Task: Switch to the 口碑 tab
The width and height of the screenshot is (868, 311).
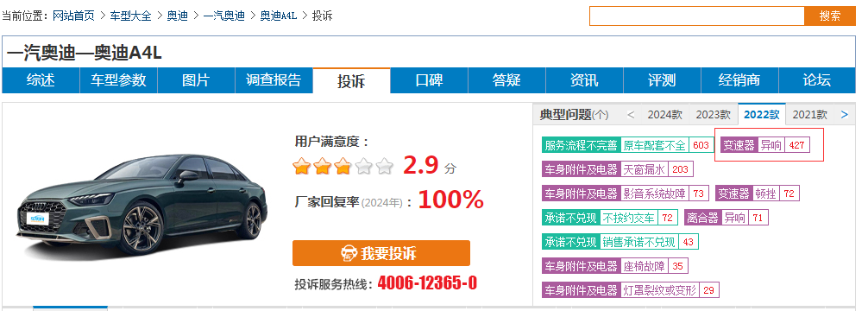Action: point(429,80)
